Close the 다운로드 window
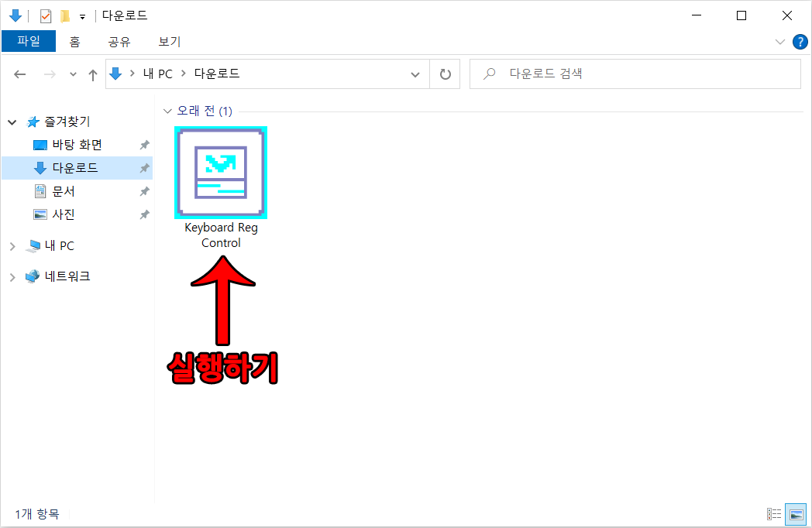Viewport: 812px width, 528px height. coord(787,15)
